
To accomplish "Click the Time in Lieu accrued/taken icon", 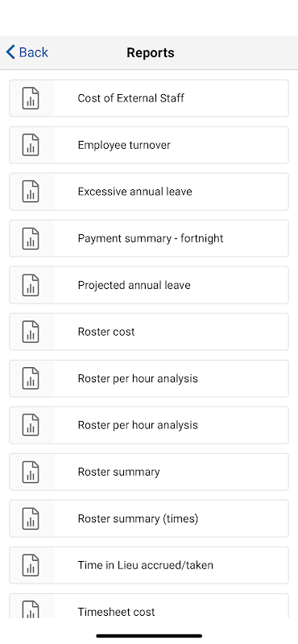I will click(31, 565).
